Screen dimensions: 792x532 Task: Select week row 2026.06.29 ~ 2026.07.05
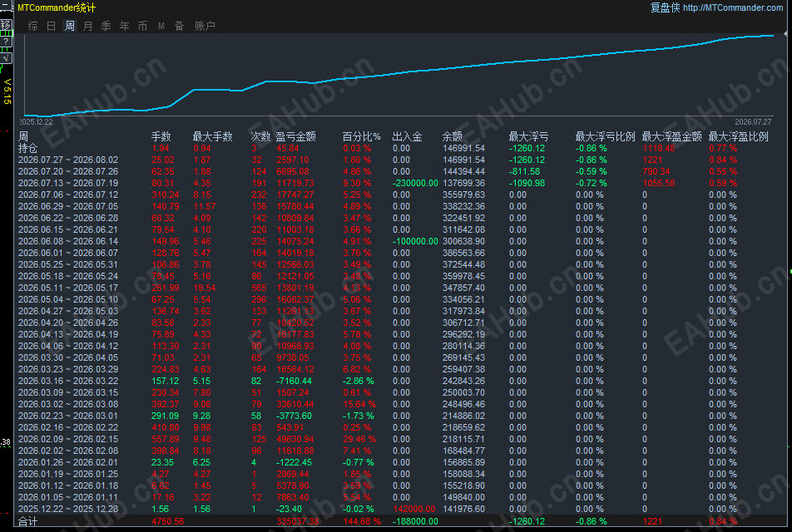tap(68, 206)
